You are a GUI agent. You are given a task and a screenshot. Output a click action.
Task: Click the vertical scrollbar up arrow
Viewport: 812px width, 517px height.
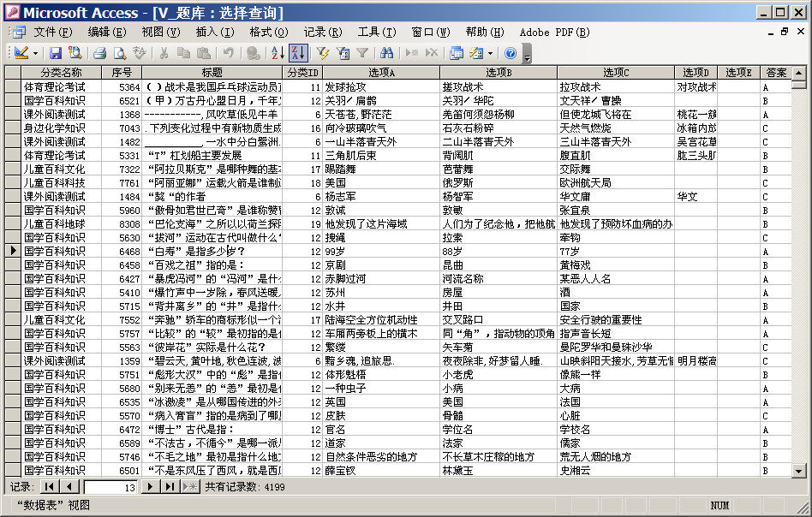coord(798,73)
